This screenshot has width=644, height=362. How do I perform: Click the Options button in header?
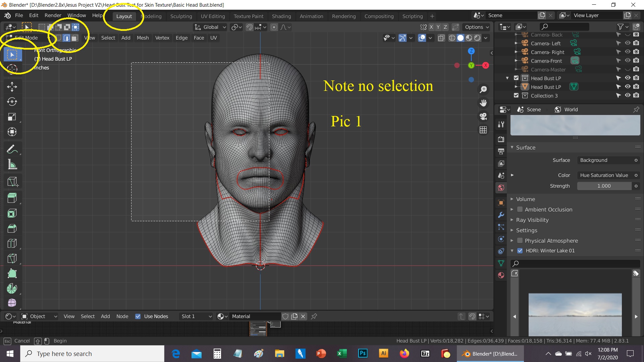pos(476,27)
